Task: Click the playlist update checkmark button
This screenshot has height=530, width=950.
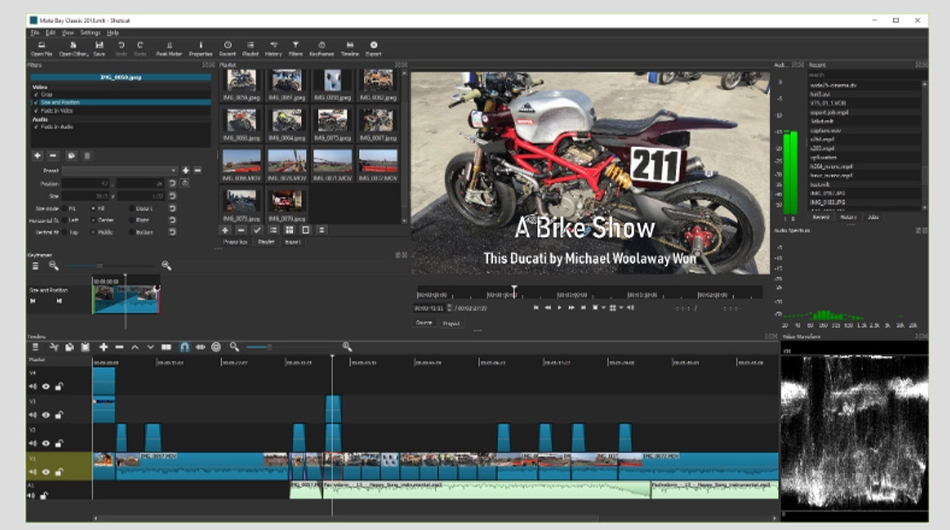Action: click(257, 230)
